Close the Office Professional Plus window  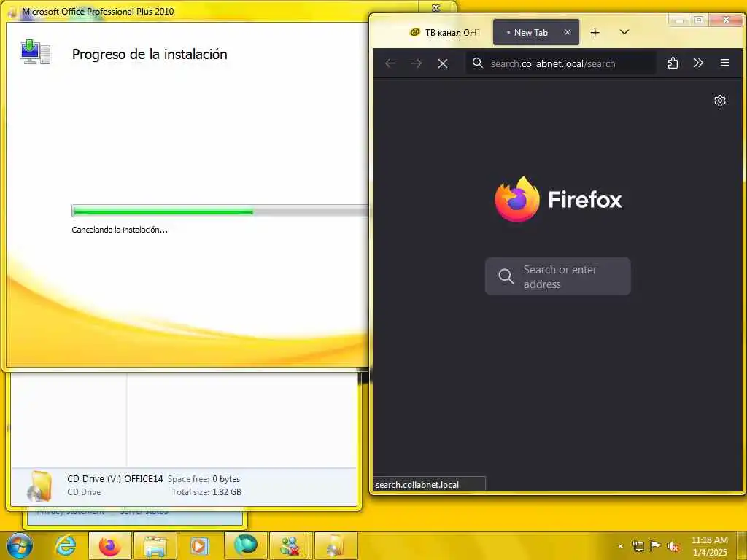pos(436,8)
